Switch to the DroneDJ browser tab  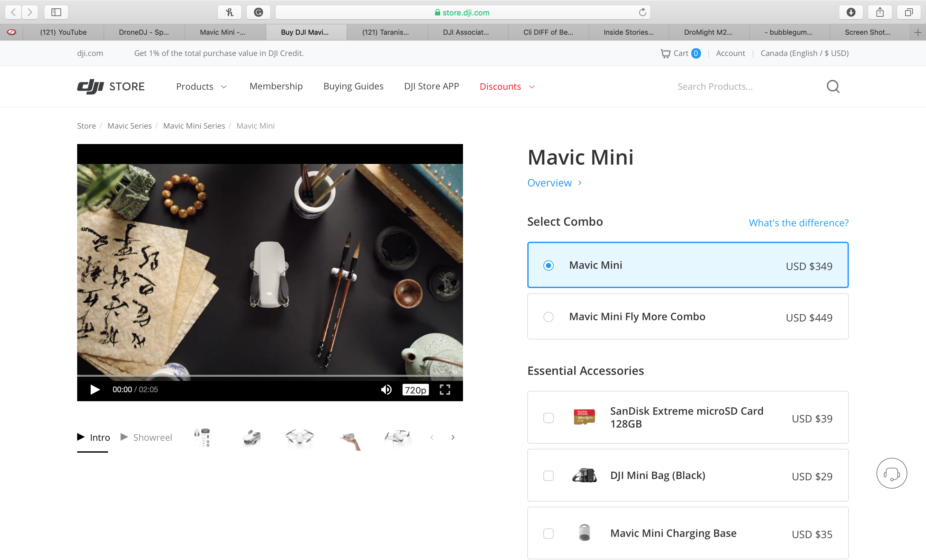[x=143, y=32]
